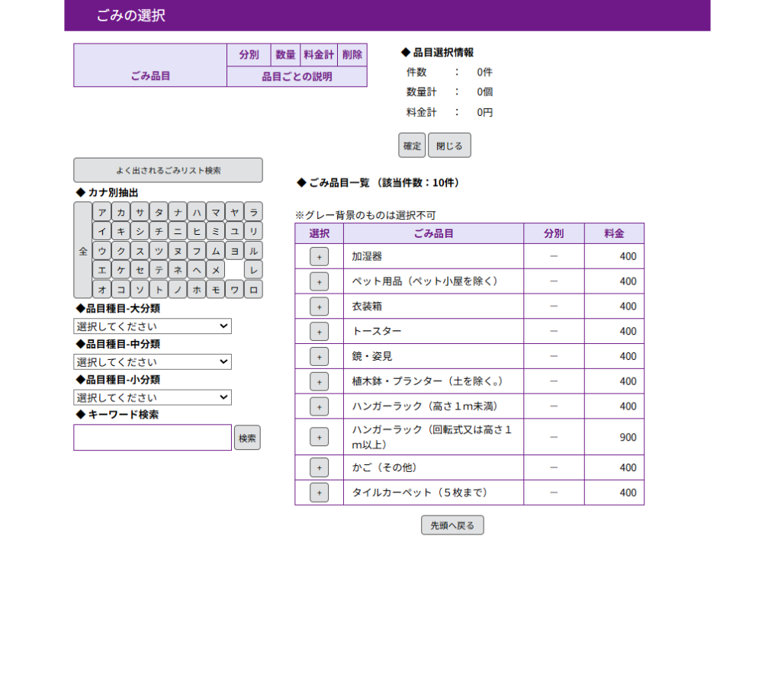Expand the 品目種目-中分類 dropdown

tap(153, 362)
